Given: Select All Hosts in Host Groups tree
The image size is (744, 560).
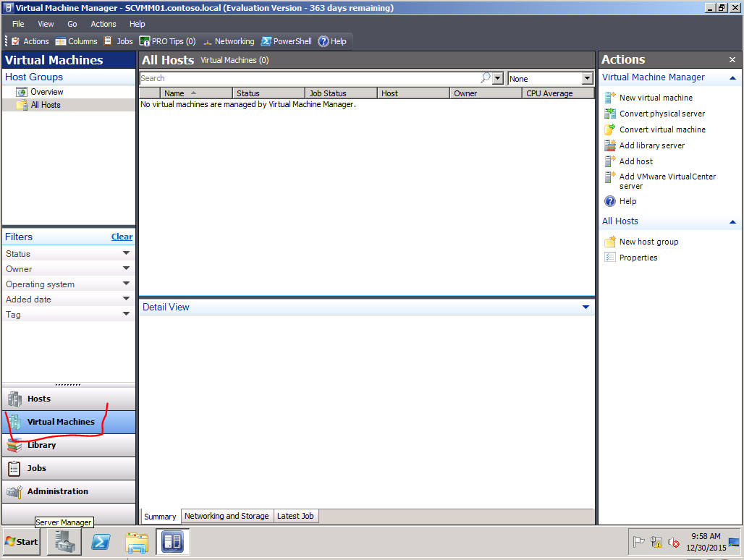Looking at the screenshot, I should (x=46, y=105).
